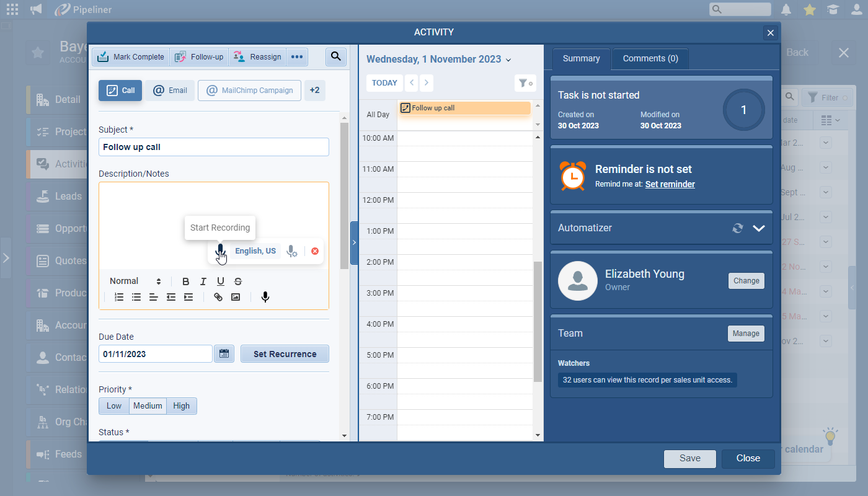
Task: Click the Automatizer refresh icon
Action: click(737, 228)
